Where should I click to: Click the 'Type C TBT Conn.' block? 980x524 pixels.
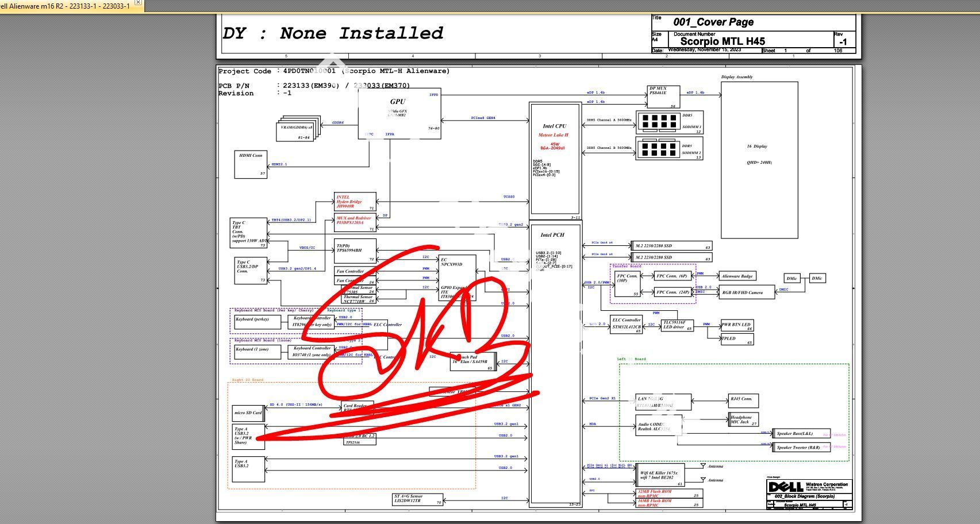point(249,233)
